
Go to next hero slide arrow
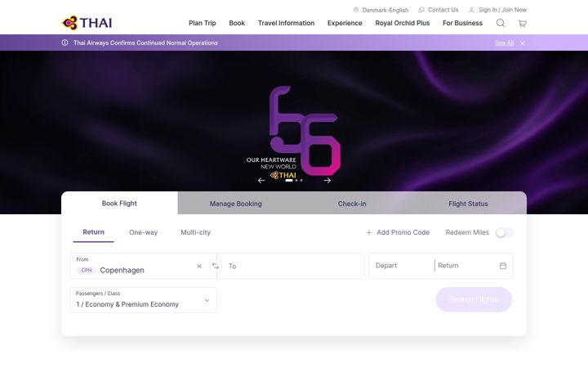pyautogui.click(x=327, y=181)
